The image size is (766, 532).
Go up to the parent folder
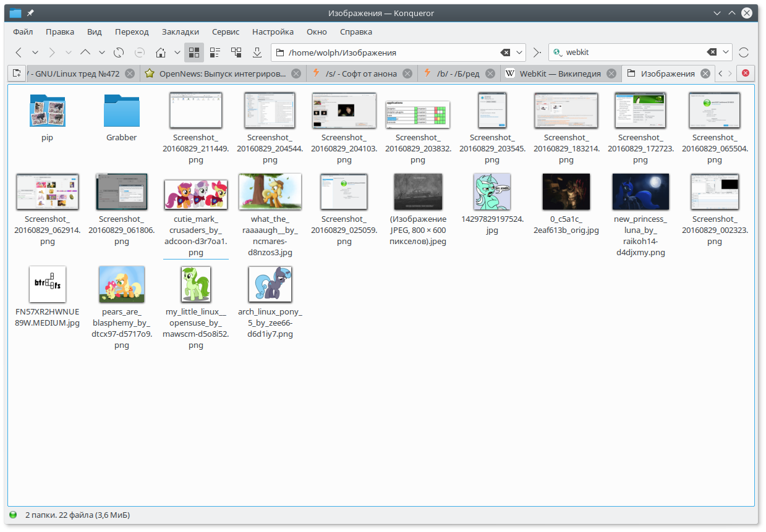point(85,53)
